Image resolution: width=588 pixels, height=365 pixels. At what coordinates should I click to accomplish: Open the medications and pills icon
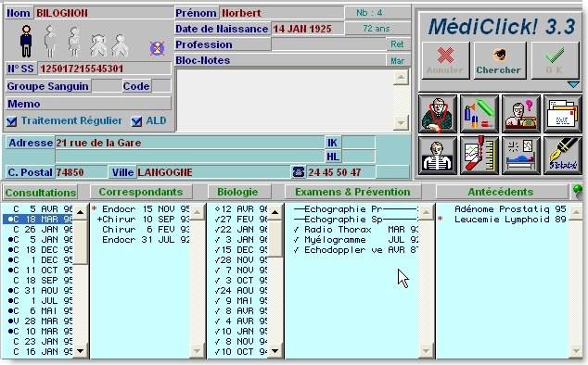coord(479,114)
